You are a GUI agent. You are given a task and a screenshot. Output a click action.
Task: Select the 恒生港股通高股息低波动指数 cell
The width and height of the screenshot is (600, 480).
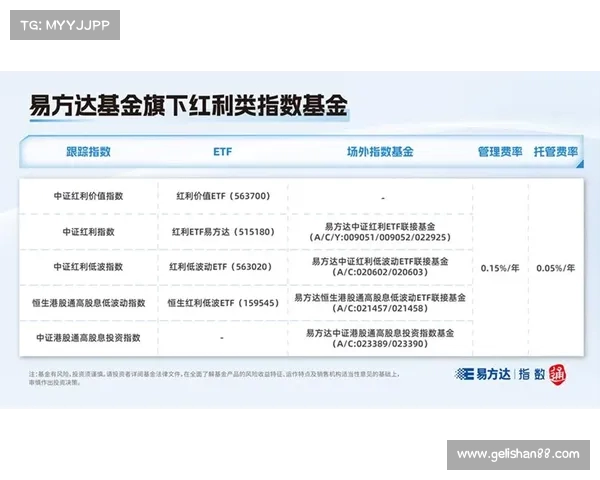click(x=88, y=303)
